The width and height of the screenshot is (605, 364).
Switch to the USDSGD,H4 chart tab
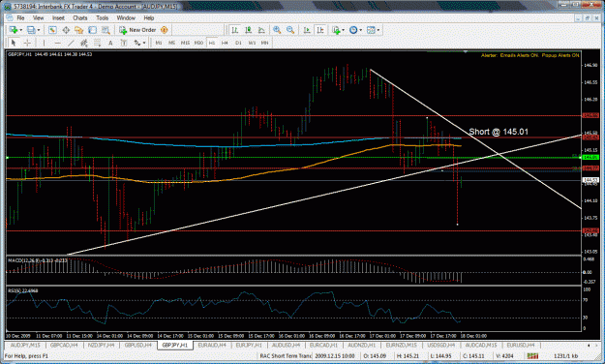point(441,345)
